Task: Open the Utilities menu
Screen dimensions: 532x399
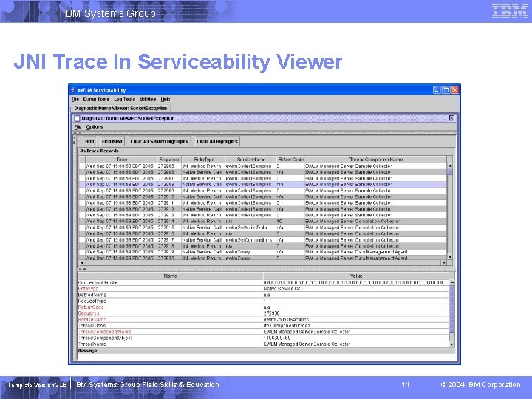Action: 148,99
